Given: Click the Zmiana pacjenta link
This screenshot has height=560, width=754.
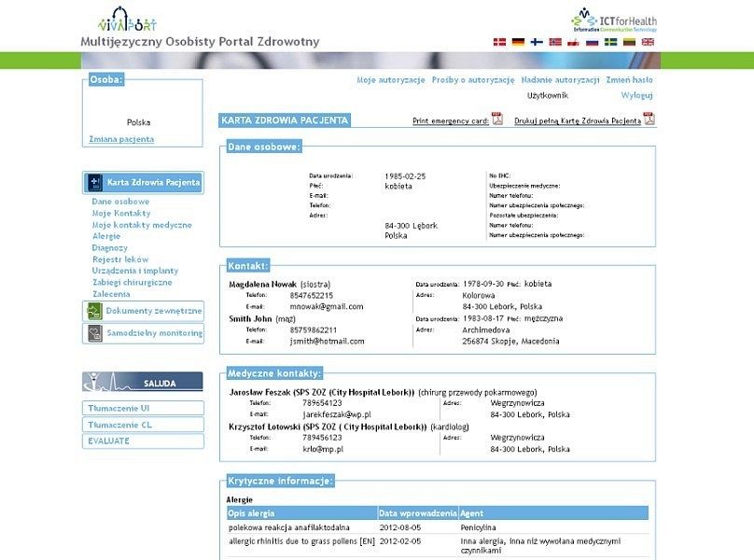Looking at the screenshot, I should coord(121,139).
